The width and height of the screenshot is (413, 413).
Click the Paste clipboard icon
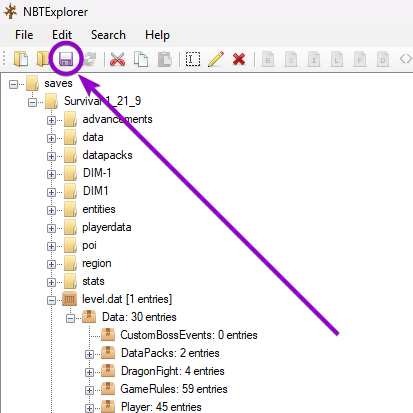165,59
